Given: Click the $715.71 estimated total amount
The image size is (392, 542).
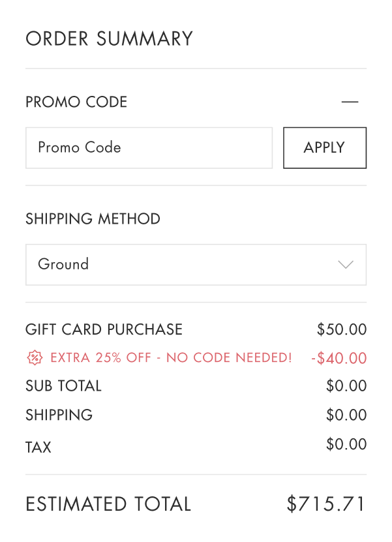Looking at the screenshot, I should [326, 504].
